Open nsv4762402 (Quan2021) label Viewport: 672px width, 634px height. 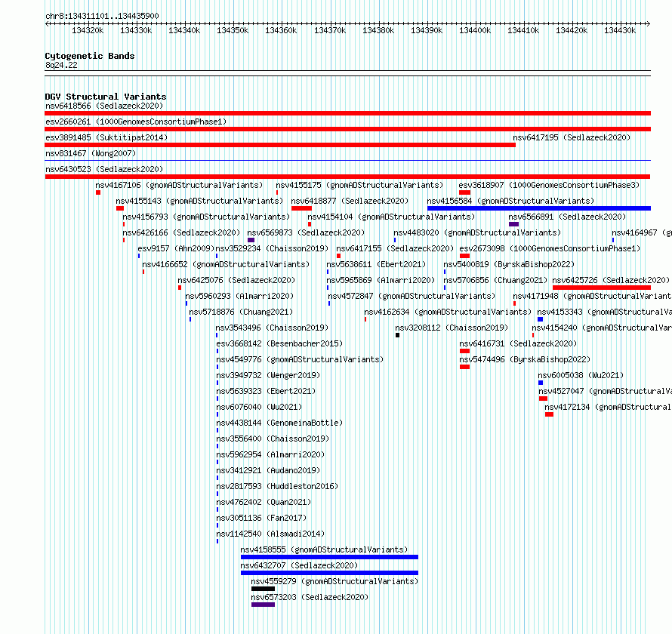point(264,502)
